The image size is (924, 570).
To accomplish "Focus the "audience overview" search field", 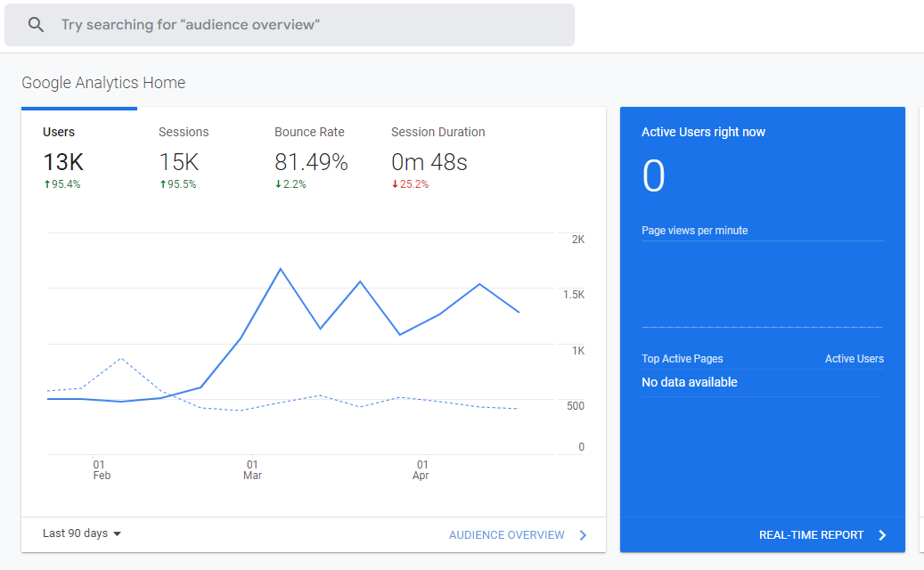I will (x=290, y=25).
